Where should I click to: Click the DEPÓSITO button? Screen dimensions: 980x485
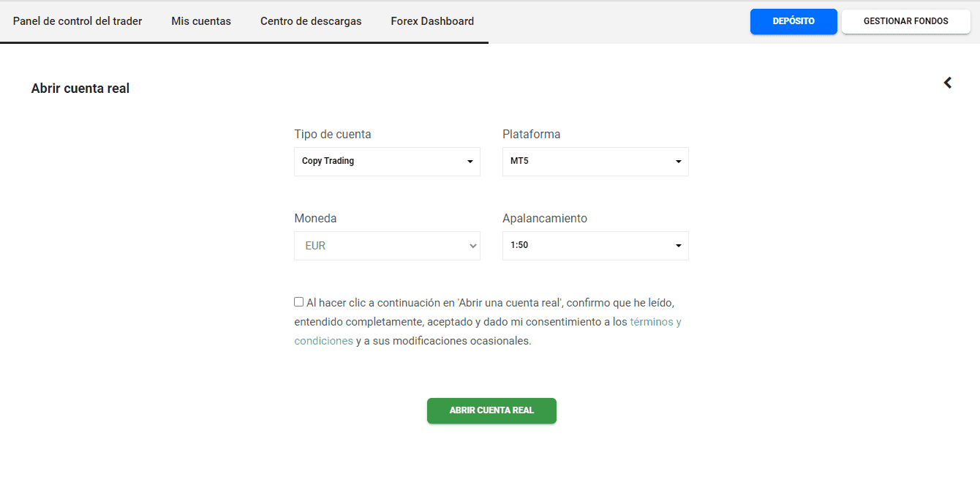794,21
